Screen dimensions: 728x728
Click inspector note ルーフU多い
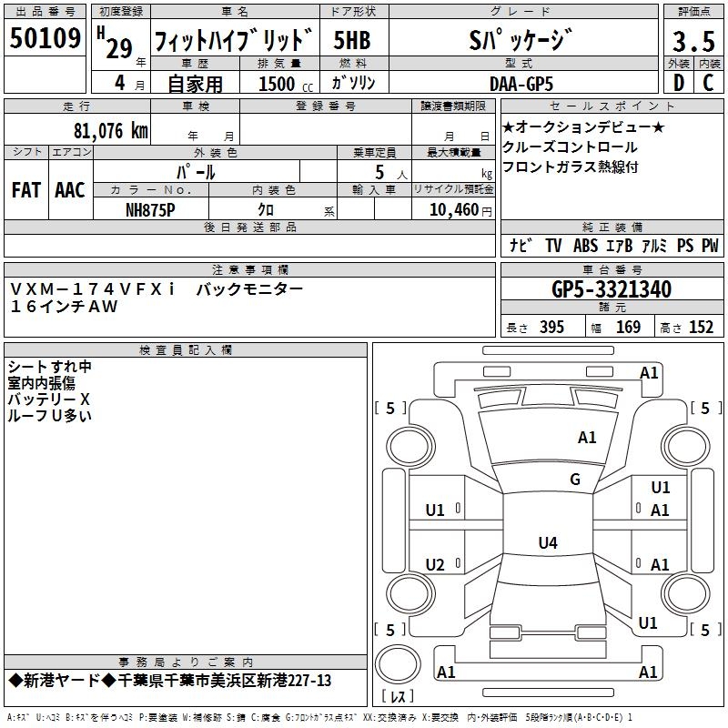coord(50,416)
